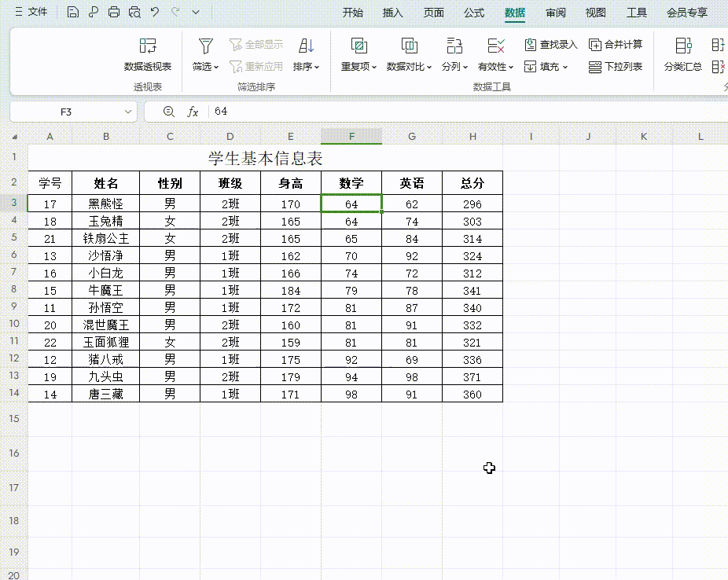Switch to the 审阅 tab
Viewport: 728px width, 580px height.
point(556,13)
